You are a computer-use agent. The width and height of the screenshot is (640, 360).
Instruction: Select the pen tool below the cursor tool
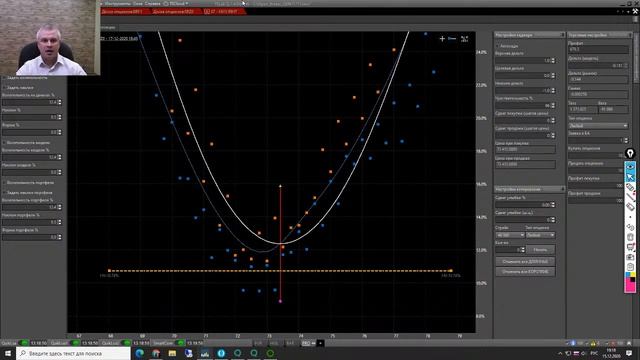[x=630, y=187]
